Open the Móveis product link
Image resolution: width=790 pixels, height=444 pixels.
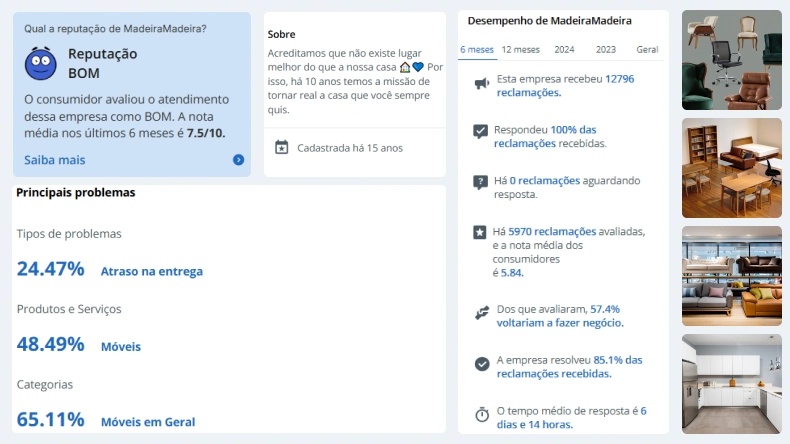[x=121, y=347]
